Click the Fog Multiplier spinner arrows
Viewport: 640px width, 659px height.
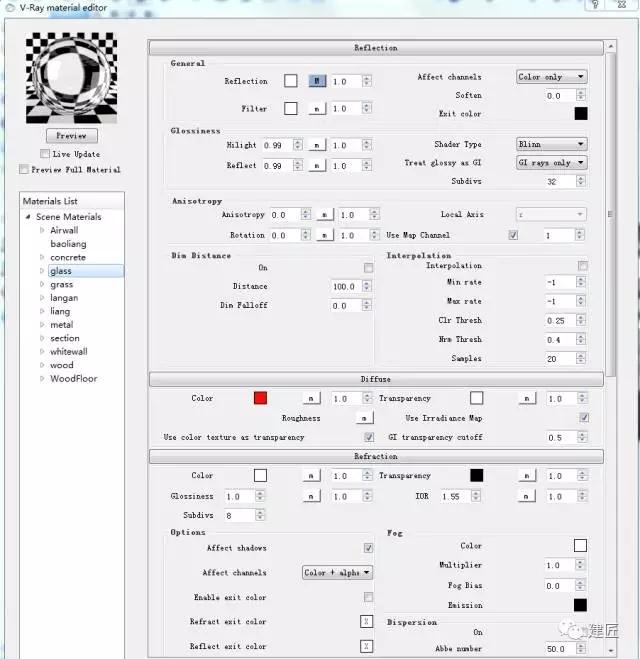pos(580,565)
